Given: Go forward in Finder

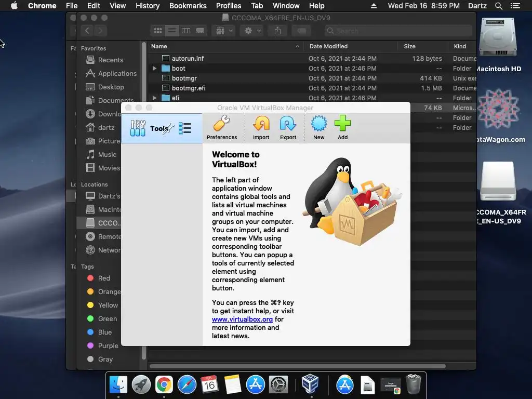Looking at the screenshot, I should 100,31.
